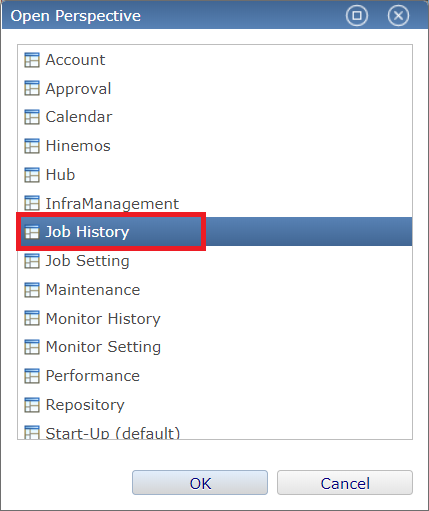Image resolution: width=429 pixels, height=511 pixels.
Task: Click the Account perspective icon
Action: tap(32, 60)
